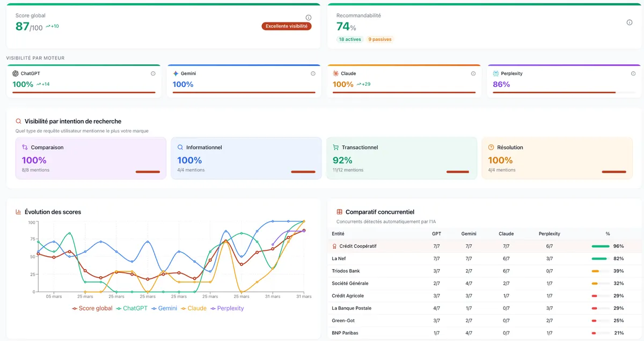Image resolution: width=644 pixels, height=341 pixels.
Task: Open the Résolution intent card
Action: (557, 158)
